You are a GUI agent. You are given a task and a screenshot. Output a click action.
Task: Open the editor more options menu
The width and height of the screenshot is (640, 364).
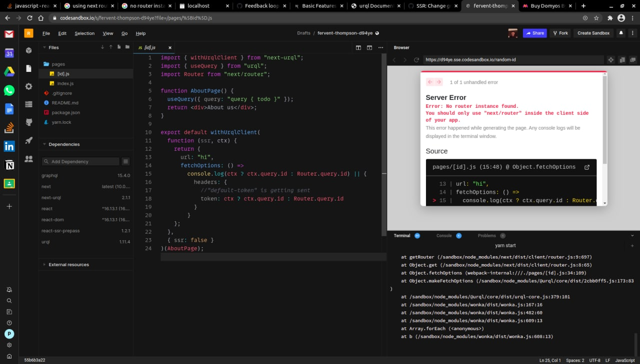pos(381,47)
